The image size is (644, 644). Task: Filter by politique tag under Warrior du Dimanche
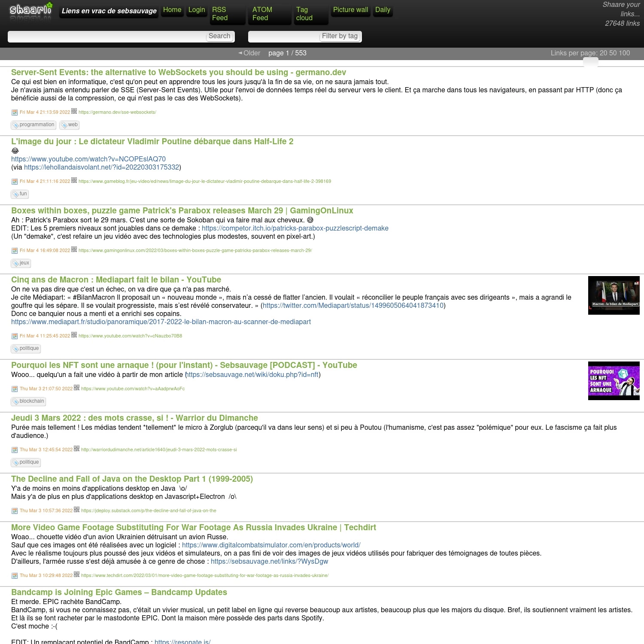(x=26, y=462)
